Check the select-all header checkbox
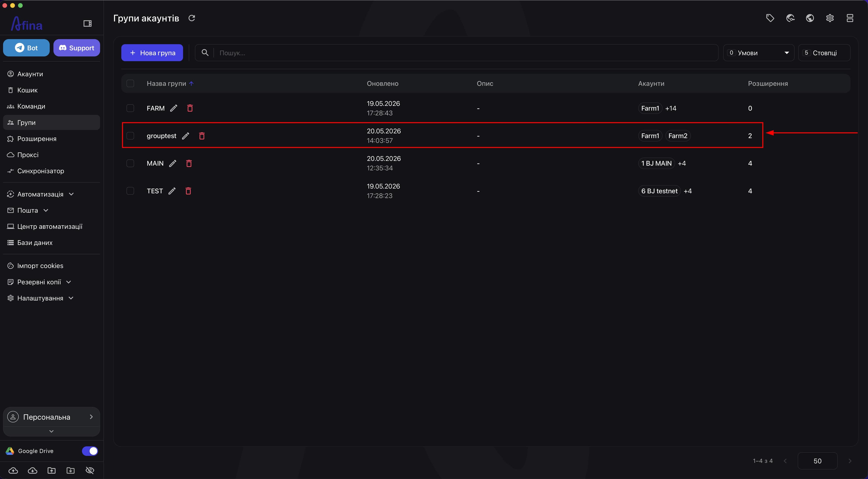This screenshot has width=868, height=479. click(x=130, y=84)
